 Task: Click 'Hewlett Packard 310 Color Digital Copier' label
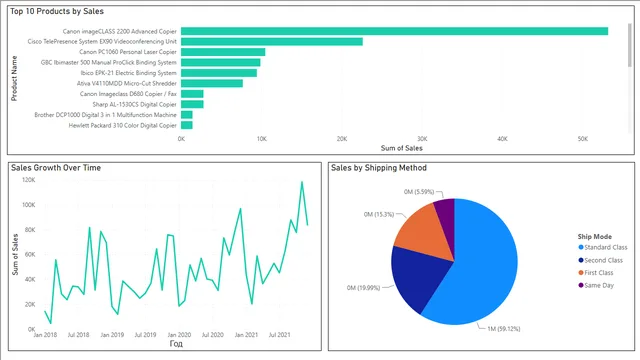[122, 125]
